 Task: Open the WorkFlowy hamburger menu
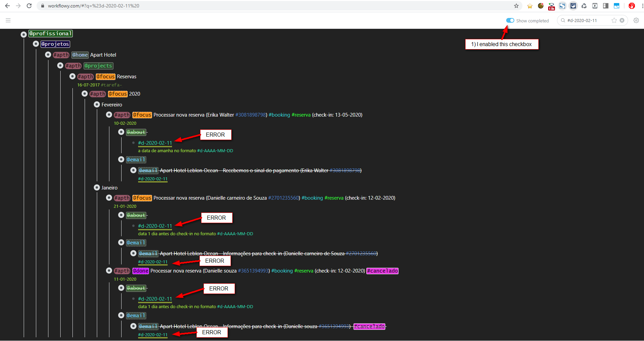pos(8,20)
